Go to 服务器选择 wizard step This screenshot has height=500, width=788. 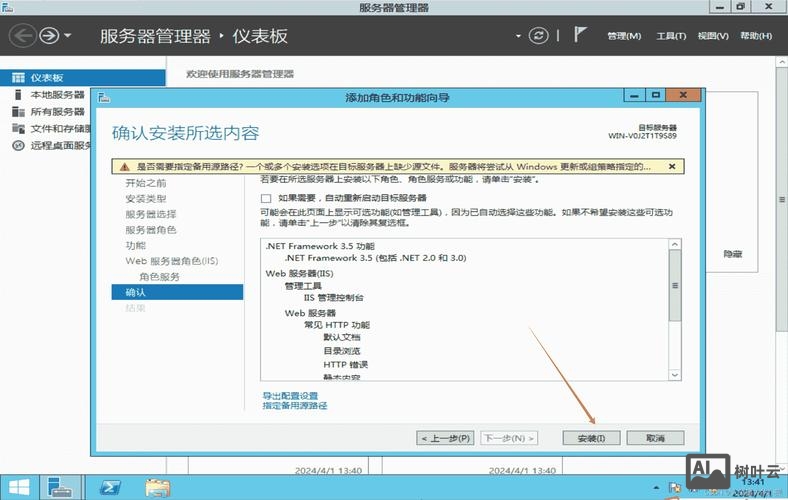tap(151, 214)
